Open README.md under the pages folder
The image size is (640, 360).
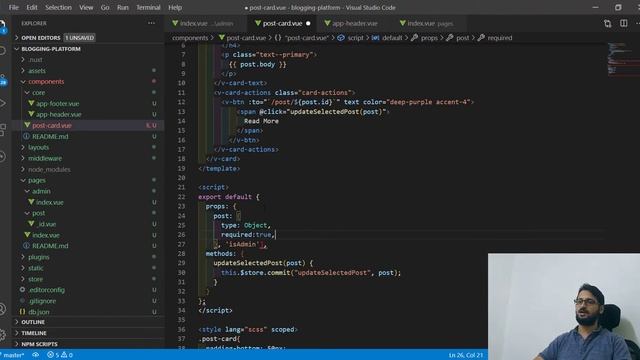coord(50,246)
